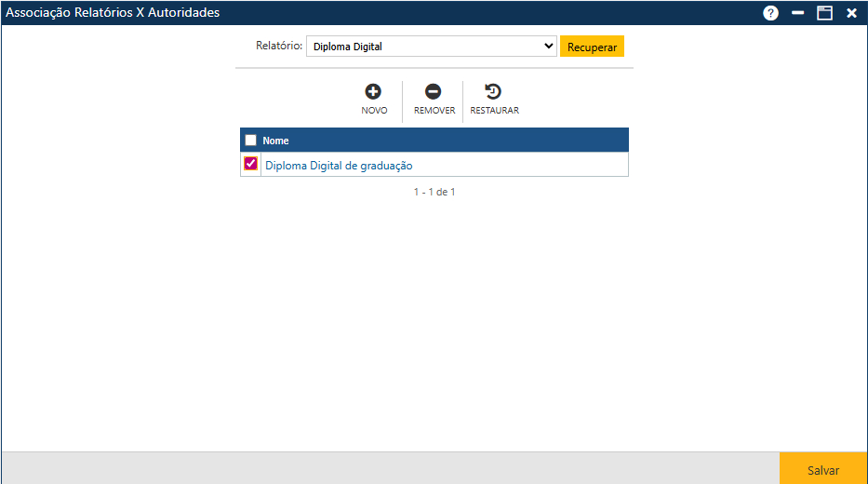Select the REMOVER toolbar label
Viewport: 868px width, 484px height.
(434, 111)
